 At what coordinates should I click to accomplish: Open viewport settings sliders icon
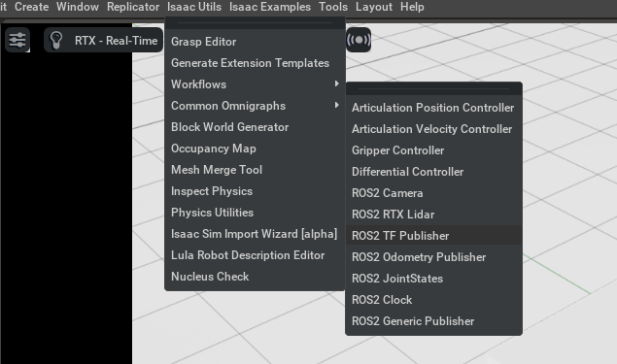17,40
